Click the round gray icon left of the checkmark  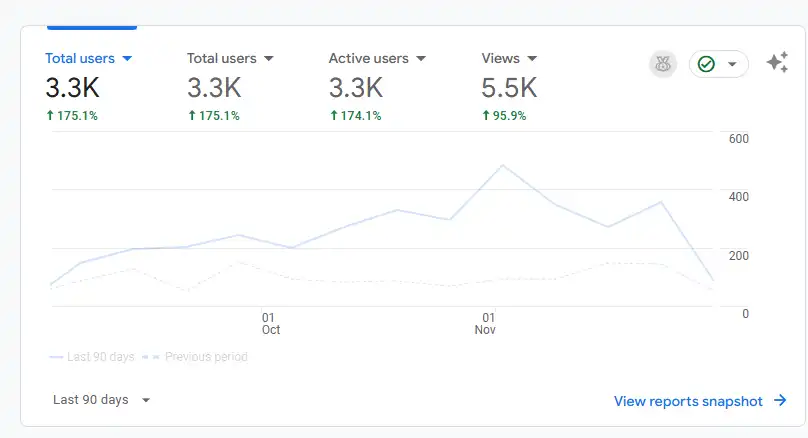coord(662,64)
